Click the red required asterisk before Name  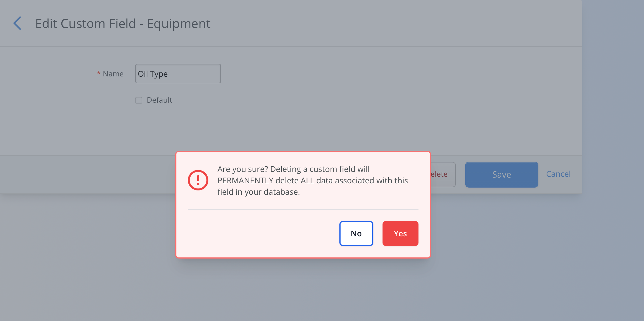click(x=98, y=73)
